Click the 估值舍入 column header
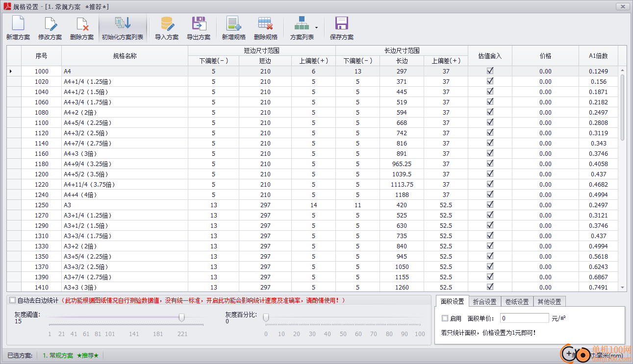Screen dimensions: 633x364 tap(490, 56)
